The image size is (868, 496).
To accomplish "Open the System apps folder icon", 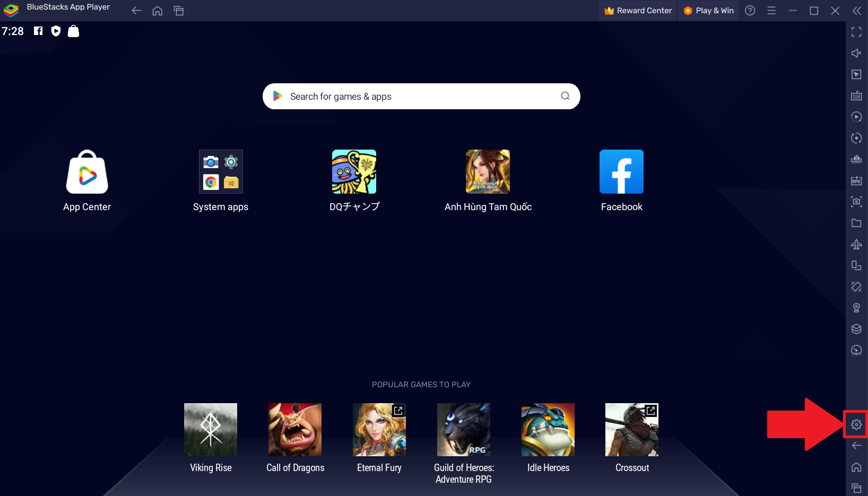I will (x=221, y=171).
